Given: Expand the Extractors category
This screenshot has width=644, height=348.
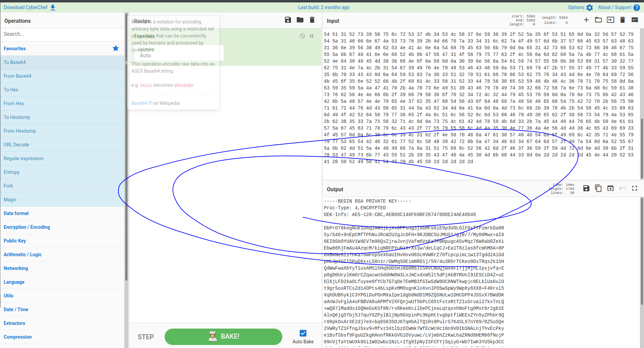Looking at the screenshot, I should 62,323.
